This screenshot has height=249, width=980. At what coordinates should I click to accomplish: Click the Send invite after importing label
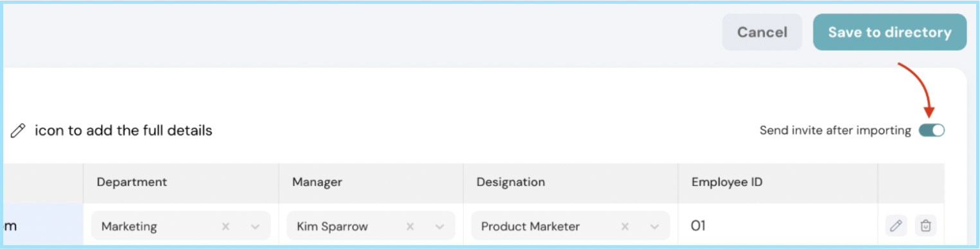click(x=835, y=131)
